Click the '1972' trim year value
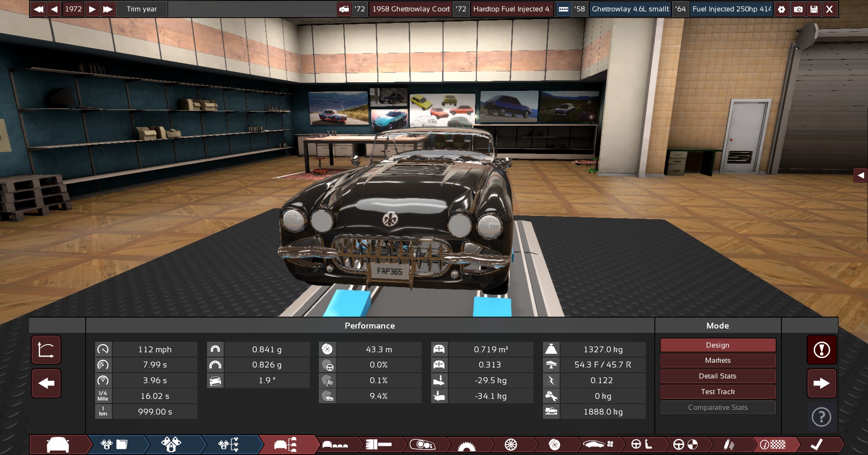The width and height of the screenshot is (868, 455). 73,9
